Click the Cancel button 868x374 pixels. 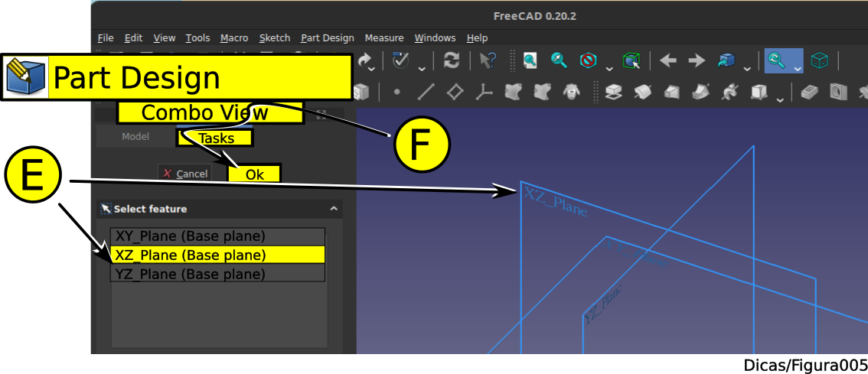point(185,174)
